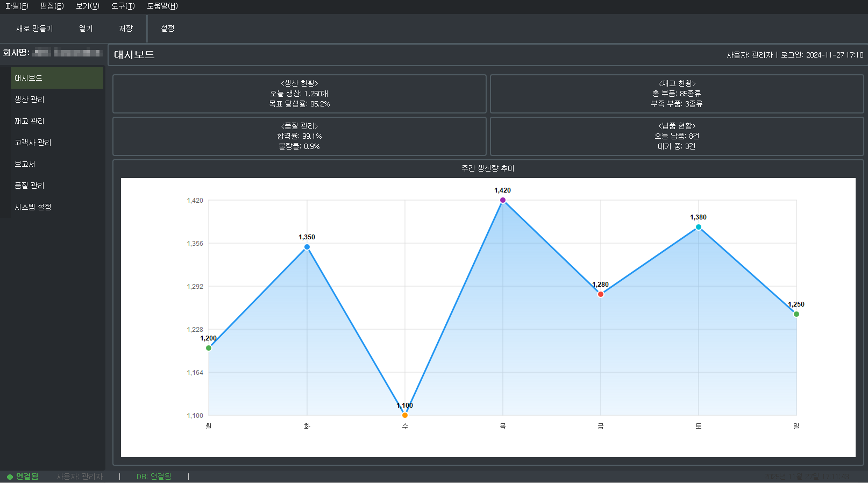Open the 보기(V) menu
868x483 pixels.
point(87,6)
